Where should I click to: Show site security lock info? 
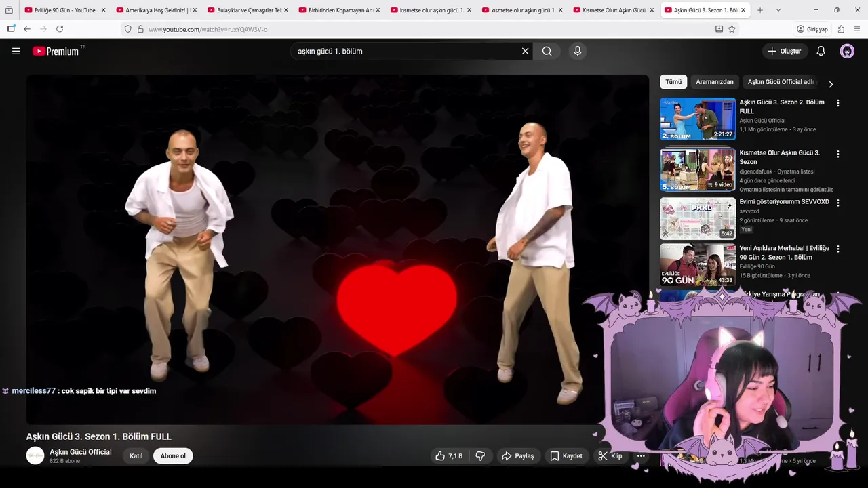click(x=140, y=29)
